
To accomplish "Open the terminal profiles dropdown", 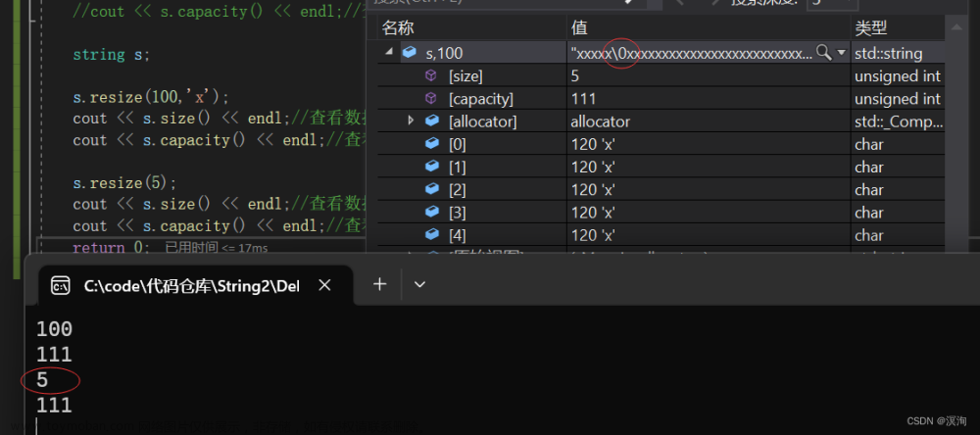I will (420, 285).
